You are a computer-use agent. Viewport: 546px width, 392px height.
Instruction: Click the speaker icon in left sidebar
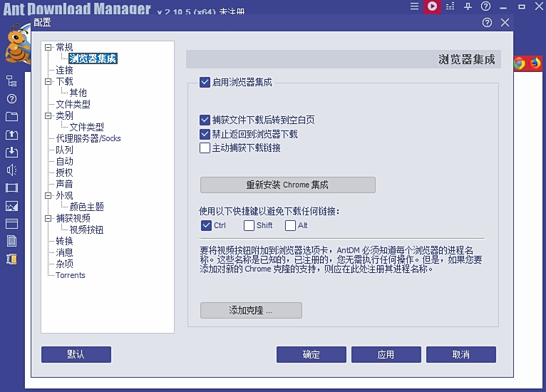coord(11,170)
